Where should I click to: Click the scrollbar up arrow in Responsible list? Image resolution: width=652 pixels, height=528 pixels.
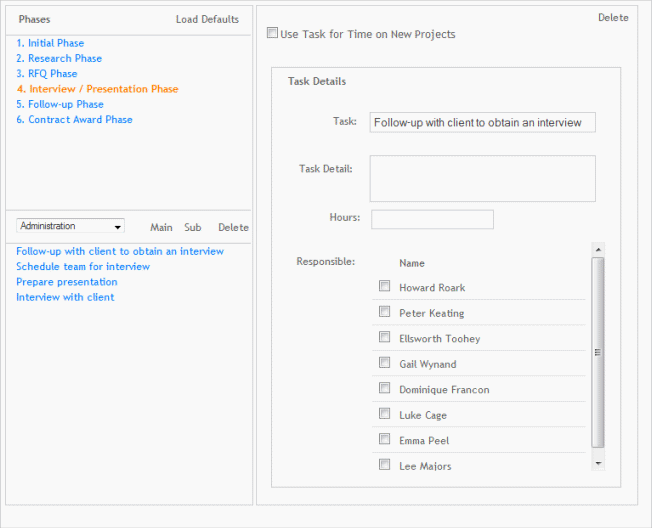click(x=598, y=249)
